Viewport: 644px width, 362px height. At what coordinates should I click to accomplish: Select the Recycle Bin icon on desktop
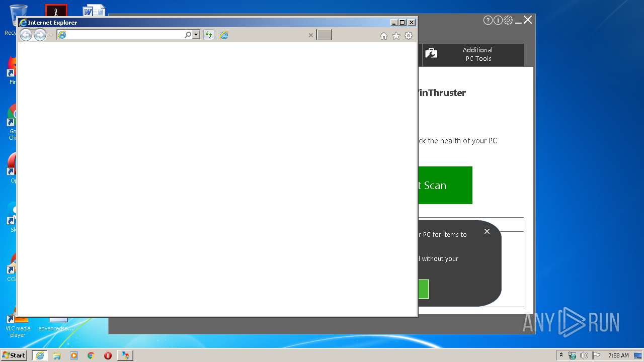click(18, 19)
